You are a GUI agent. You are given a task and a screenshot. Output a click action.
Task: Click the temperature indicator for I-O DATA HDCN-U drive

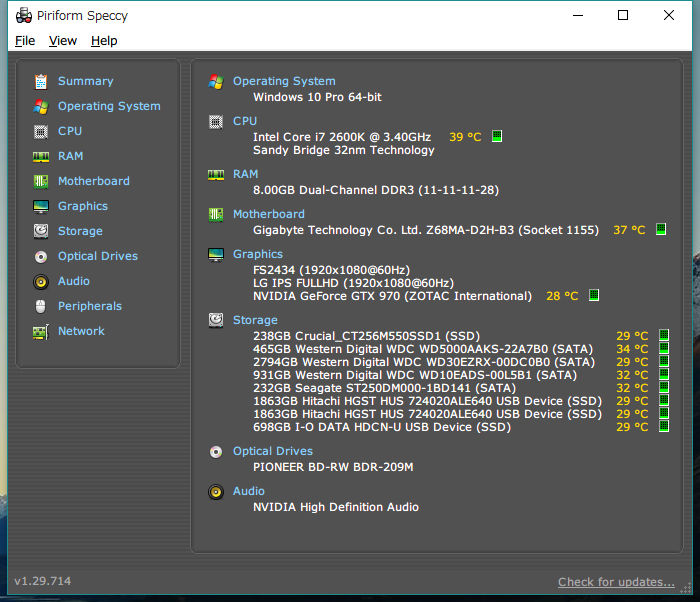[x=664, y=426]
